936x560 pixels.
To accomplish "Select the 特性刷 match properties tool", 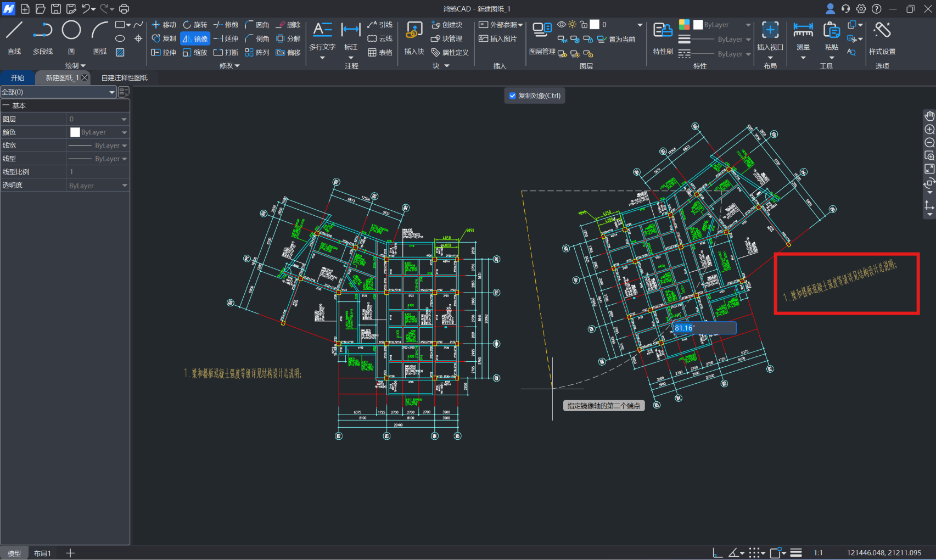I will click(x=663, y=37).
